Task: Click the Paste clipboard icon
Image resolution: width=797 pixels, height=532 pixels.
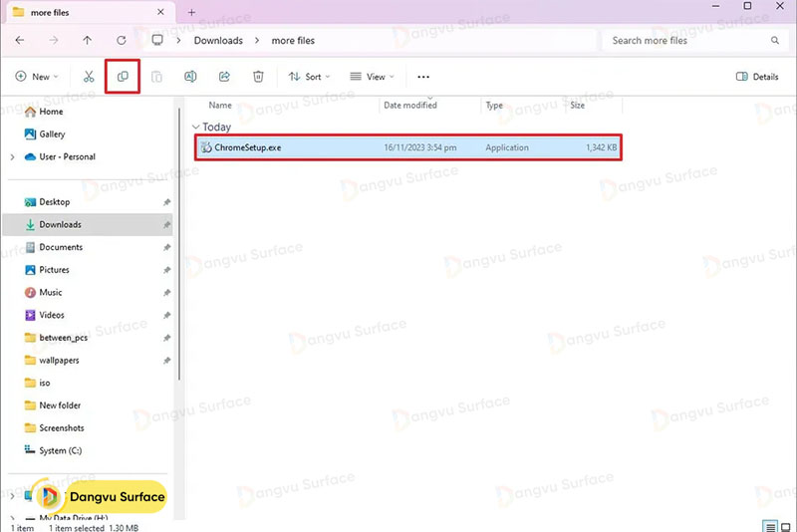Action: tap(156, 77)
